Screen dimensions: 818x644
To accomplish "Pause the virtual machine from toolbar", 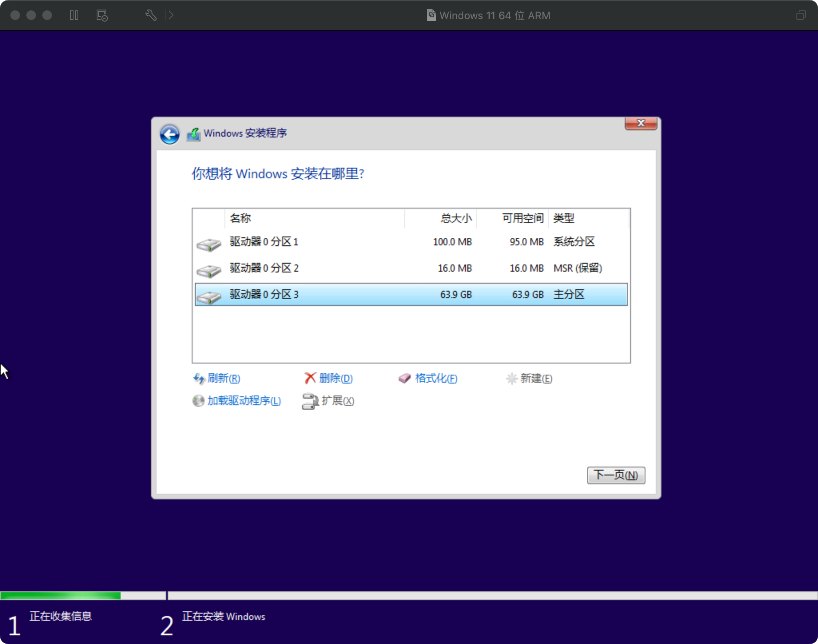I will 74,15.
